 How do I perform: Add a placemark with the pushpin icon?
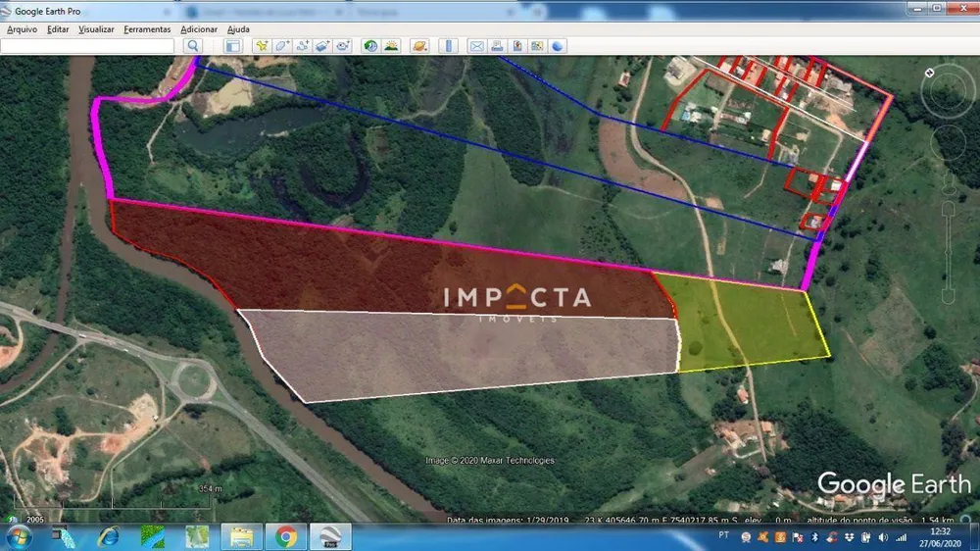point(262,46)
